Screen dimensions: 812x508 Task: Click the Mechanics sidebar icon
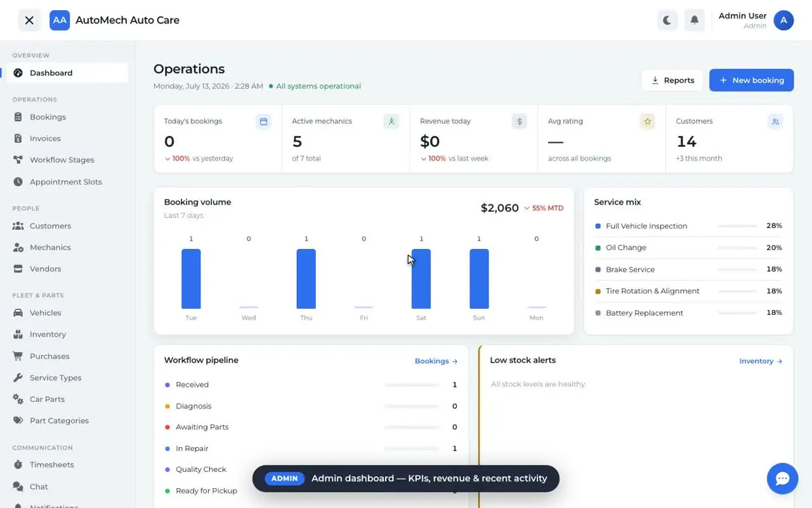18,248
